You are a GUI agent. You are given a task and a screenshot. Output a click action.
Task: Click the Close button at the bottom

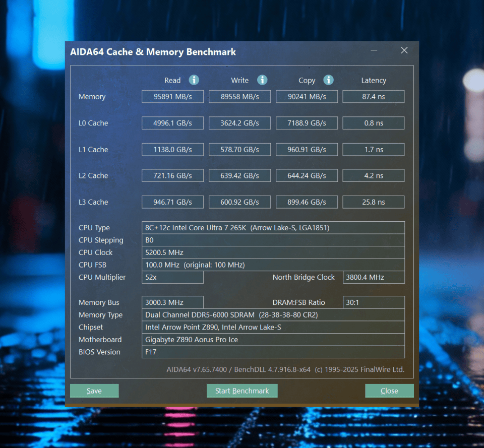389,391
